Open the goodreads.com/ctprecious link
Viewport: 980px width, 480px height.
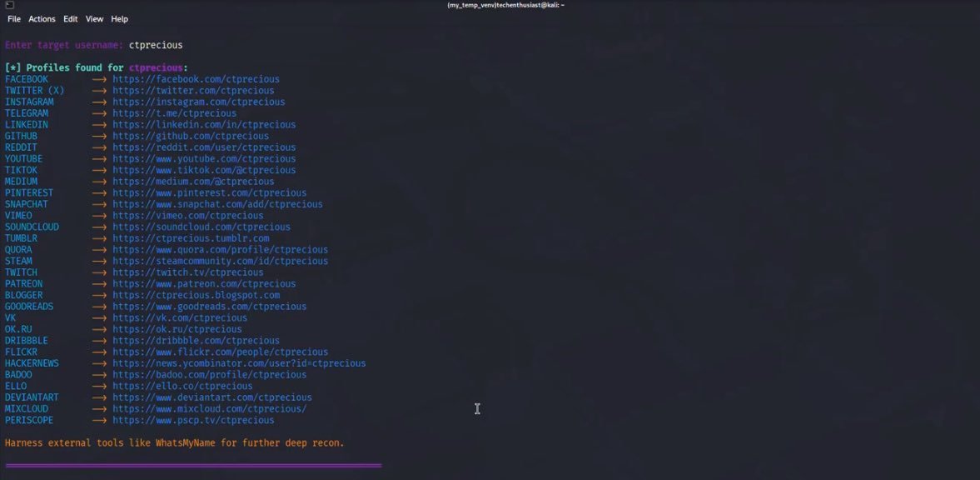pyautogui.click(x=209, y=307)
